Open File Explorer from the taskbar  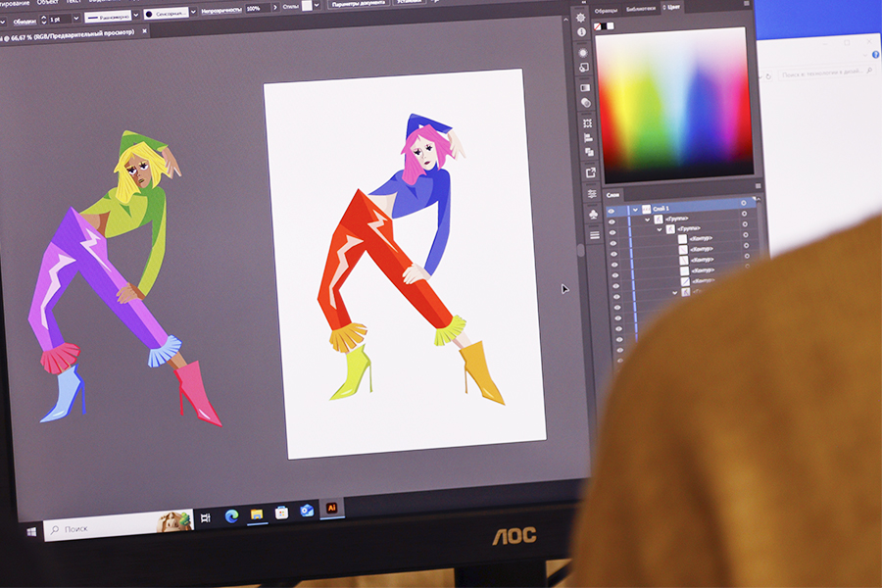click(x=257, y=514)
